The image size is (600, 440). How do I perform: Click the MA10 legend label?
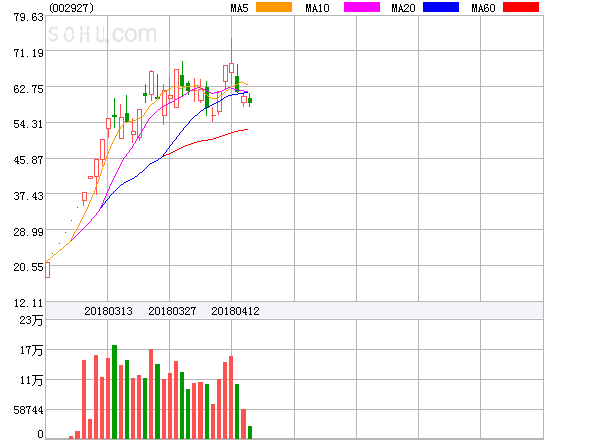coord(317,8)
